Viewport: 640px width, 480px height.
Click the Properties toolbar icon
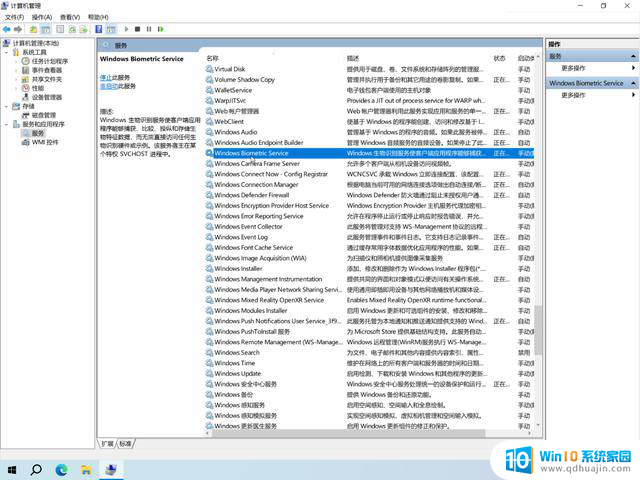click(60, 29)
